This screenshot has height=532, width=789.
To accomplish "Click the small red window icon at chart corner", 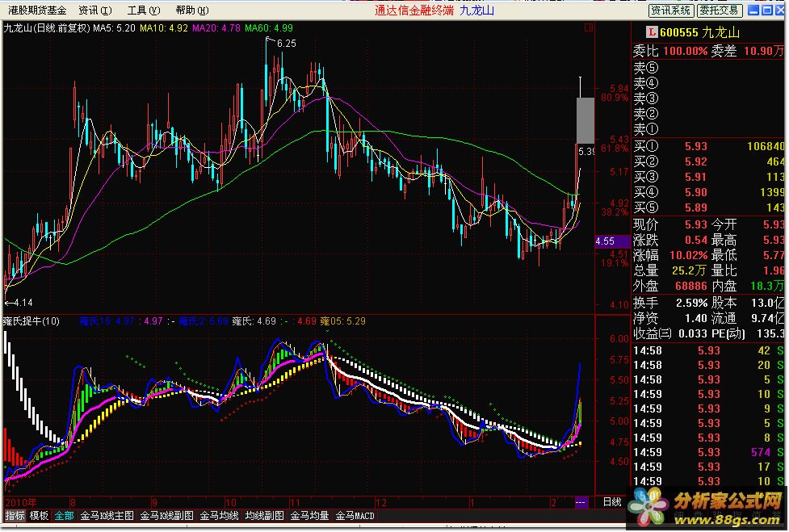I will (x=588, y=27).
